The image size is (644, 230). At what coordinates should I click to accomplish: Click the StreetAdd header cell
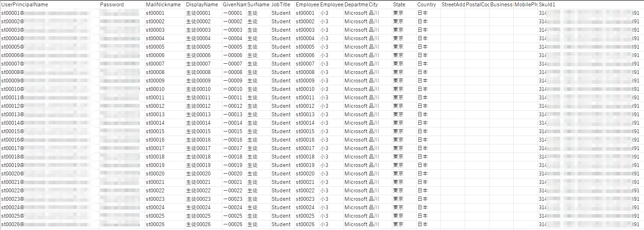(x=453, y=5)
